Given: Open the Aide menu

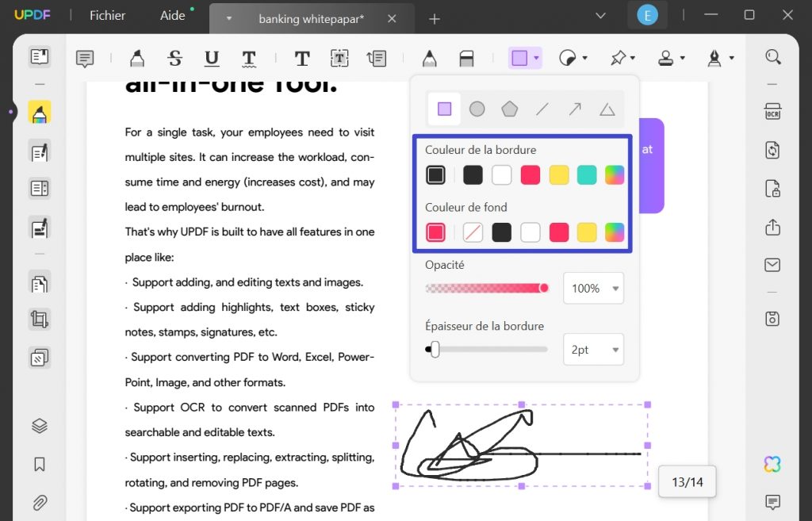Looking at the screenshot, I should (x=172, y=16).
